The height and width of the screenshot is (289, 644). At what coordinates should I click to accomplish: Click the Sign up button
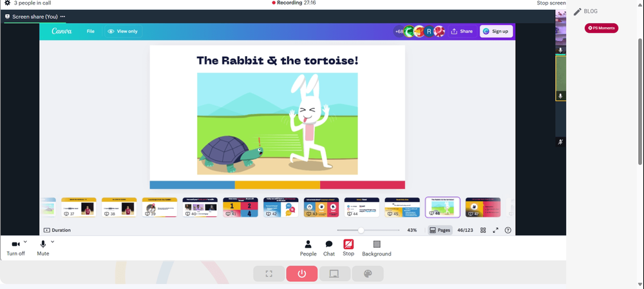[x=496, y=32]
